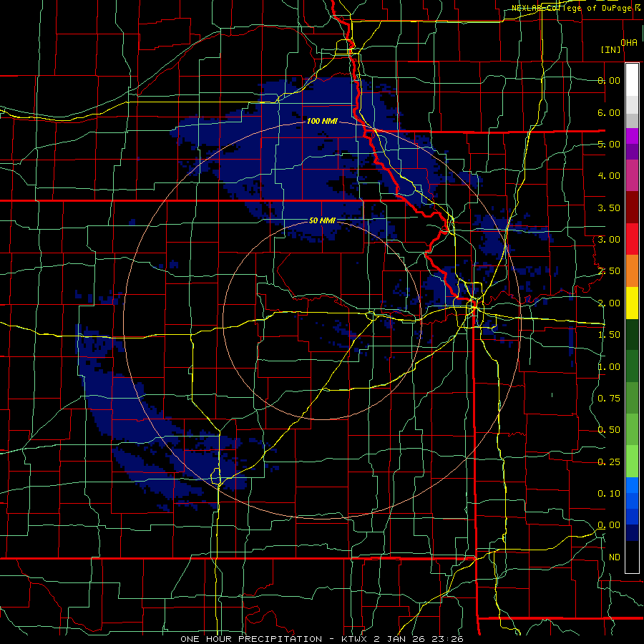Click the 0.25 legend value
This screenshot has width=644, height=644.
[x=609, y=462]
